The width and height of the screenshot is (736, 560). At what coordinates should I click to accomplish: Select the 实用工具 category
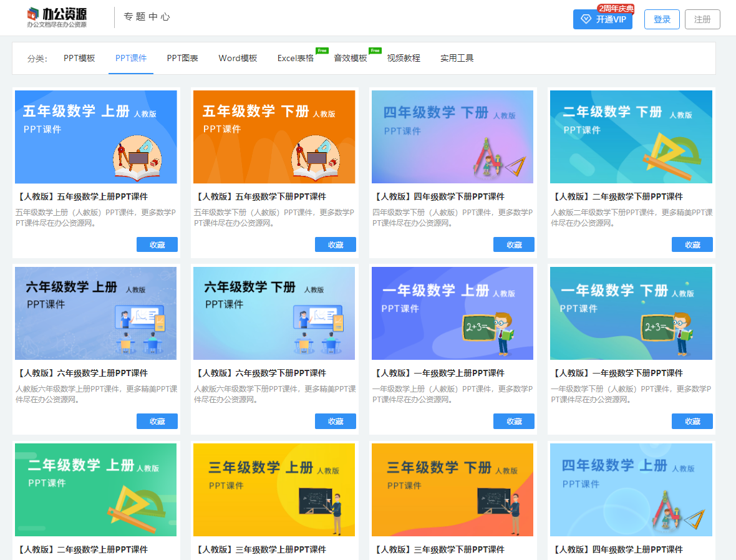[457, 58]
